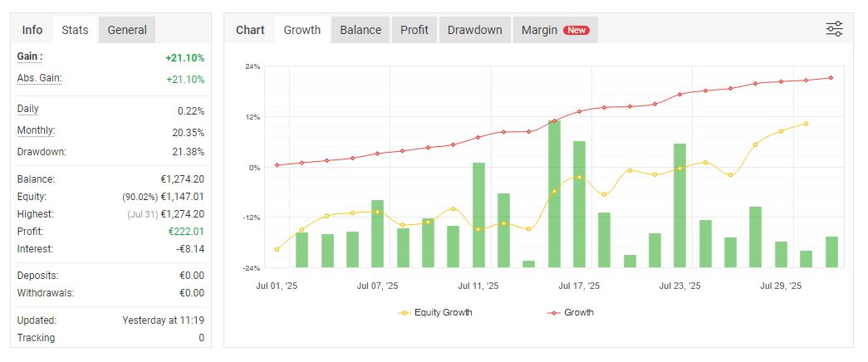This screenshot has width=868, height=362.
Task: Click the tallest green bar in chart
Action: pyautogui.click(x=554, y=193)
